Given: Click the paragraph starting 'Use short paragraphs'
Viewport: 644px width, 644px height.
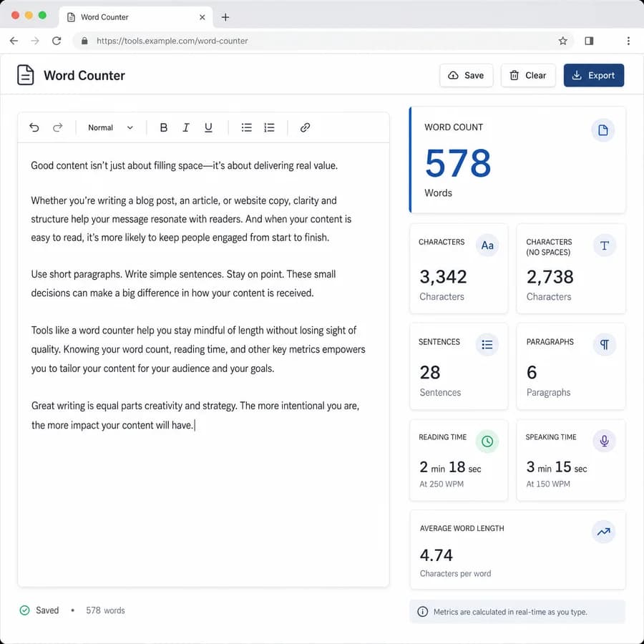Looking at the screenshot, I should click(183, 283).
